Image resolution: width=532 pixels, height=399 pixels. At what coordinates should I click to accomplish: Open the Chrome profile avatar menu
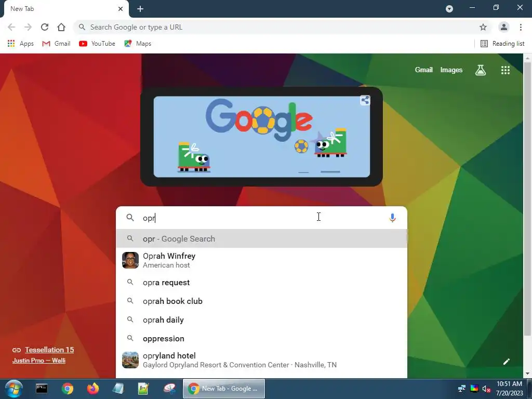click(503, 27)
